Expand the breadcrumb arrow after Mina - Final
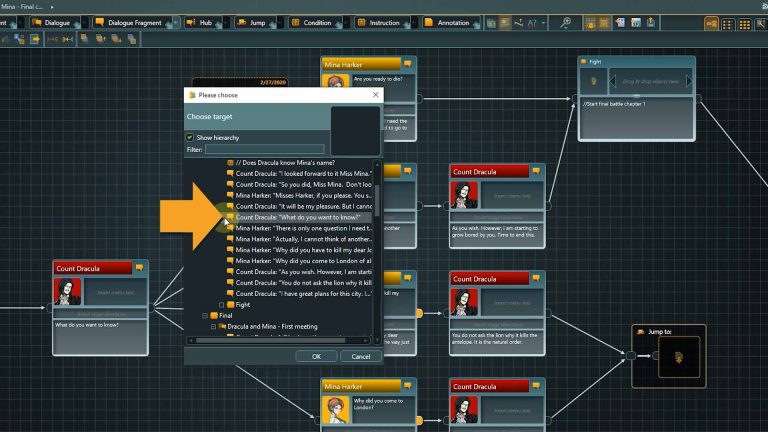The width and height of the screenshot is (768, 432). click(52, 7)
